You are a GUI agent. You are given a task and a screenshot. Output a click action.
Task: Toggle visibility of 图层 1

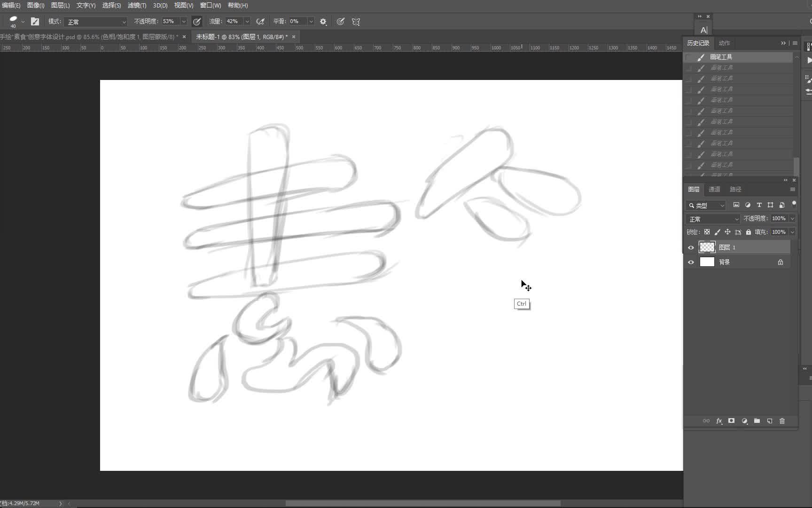tap(691, 247)
